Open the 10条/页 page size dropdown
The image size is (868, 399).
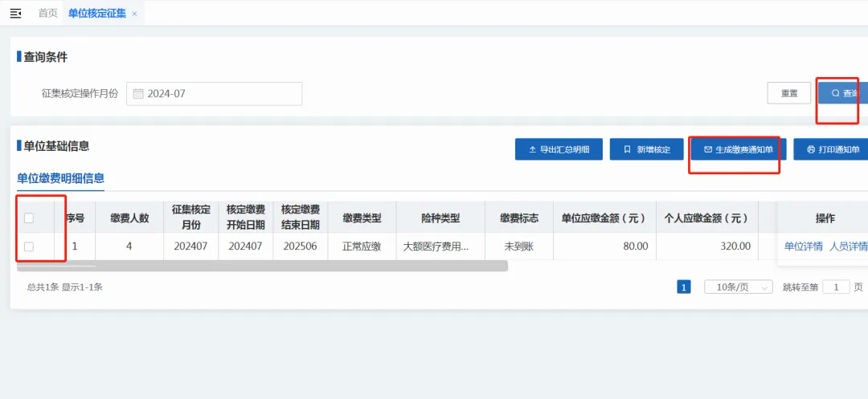pos(739,287)
